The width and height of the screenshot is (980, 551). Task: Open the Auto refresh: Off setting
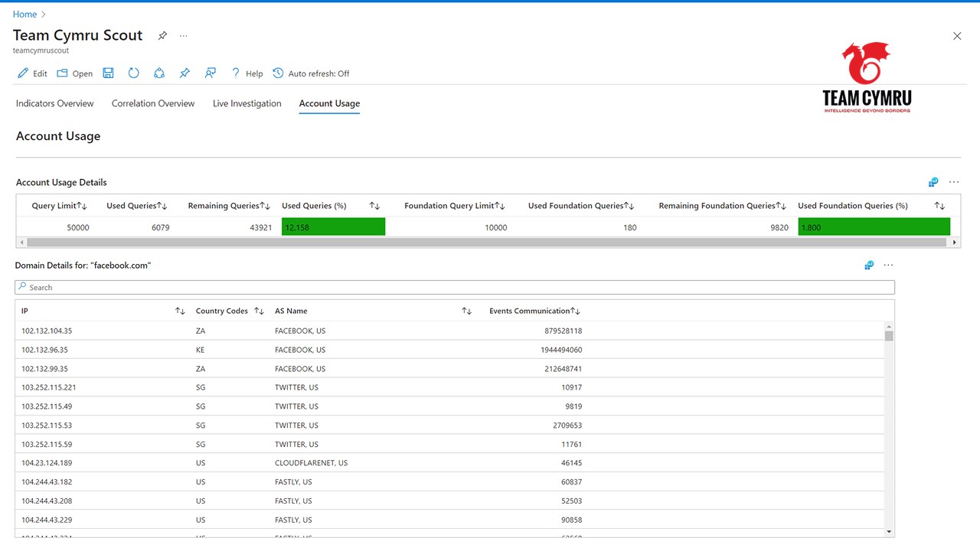311,73
